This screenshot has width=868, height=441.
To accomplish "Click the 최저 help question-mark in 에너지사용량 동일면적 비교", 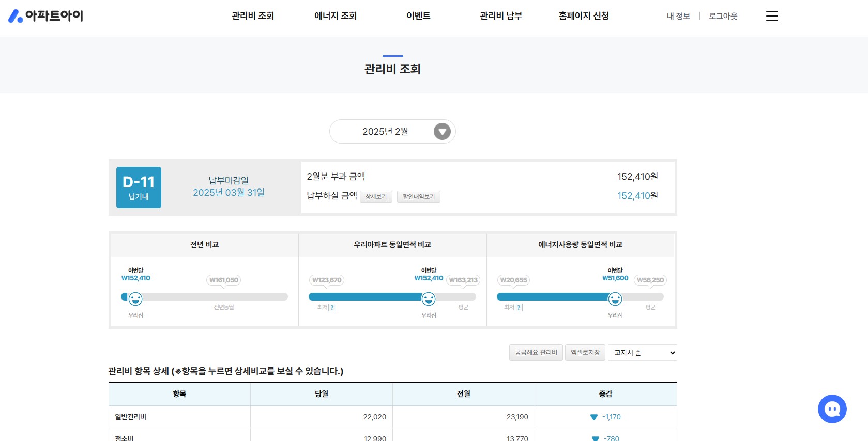I will [519, 307].
